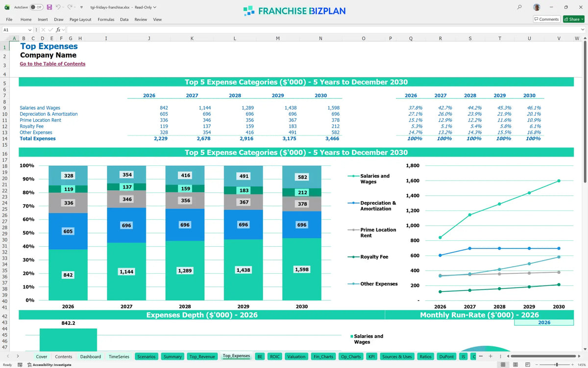Switch to the TimeSeries sheet tab

pyautogui.click(x=119, y=357)
